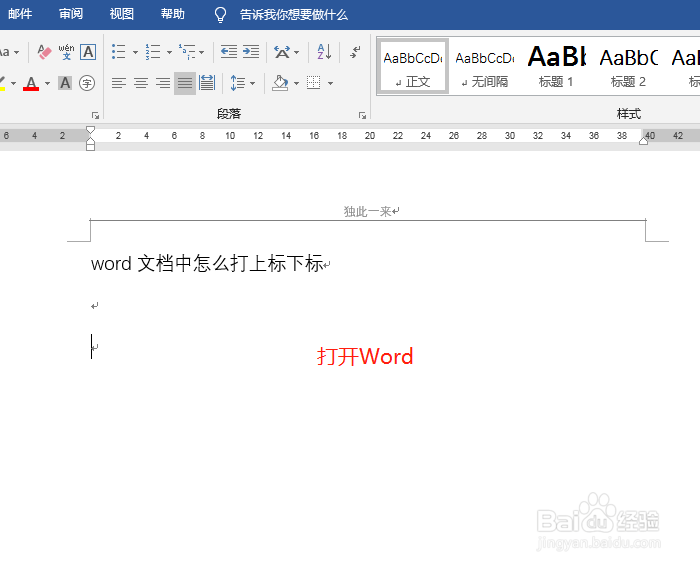Open shading color dropdown arrow

(x=296, y=83)
